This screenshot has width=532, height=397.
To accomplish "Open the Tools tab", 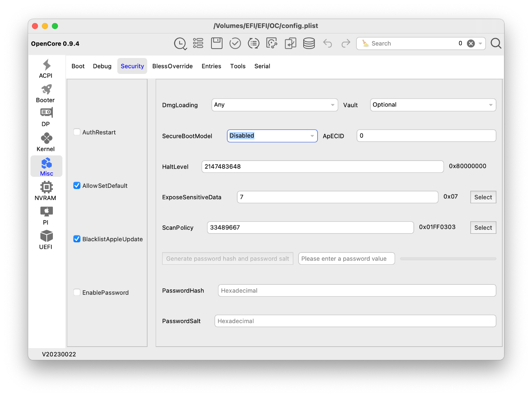I will [238, 66].
